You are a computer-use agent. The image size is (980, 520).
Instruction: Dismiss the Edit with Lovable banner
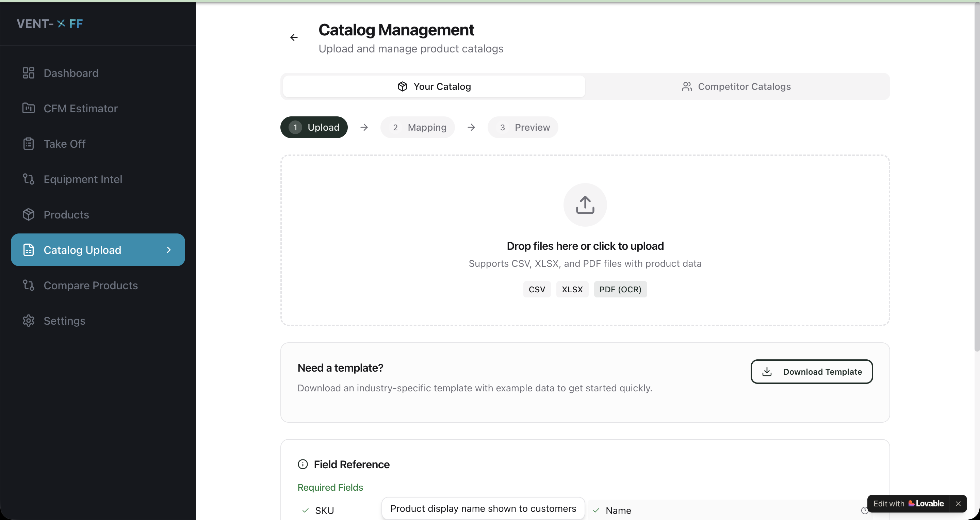958,504
